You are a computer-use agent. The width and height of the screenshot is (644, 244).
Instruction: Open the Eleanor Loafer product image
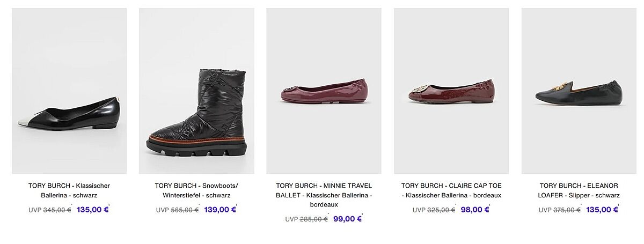click(579, 91)
